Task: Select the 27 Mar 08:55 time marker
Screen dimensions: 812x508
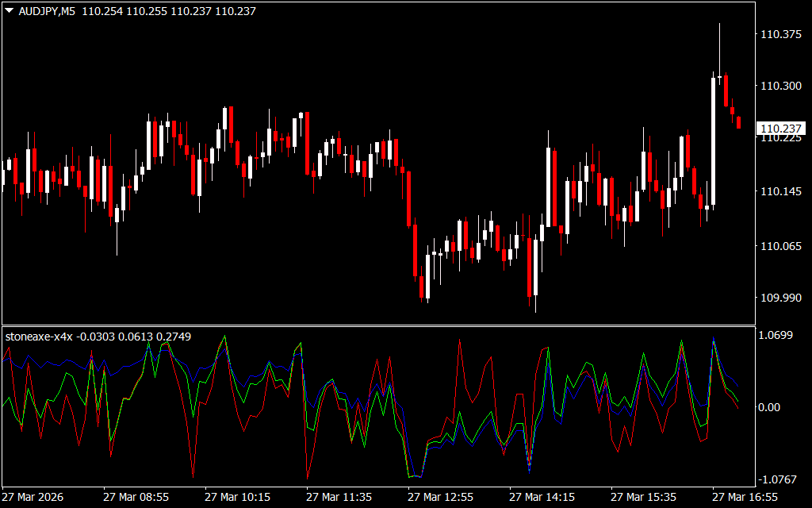Action: (x=136, y=497)
